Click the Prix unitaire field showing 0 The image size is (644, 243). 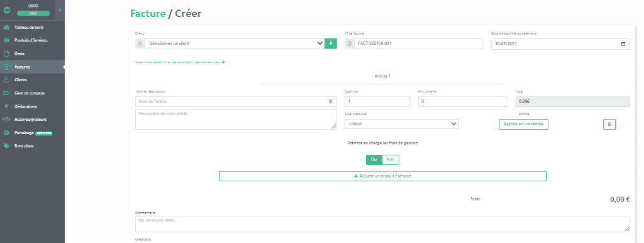(x=463, y=101)
